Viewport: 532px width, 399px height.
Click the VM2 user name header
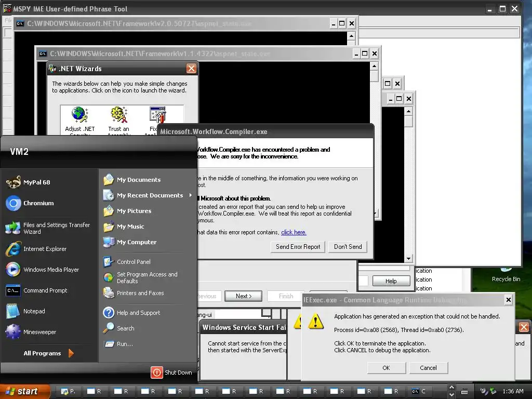point(19,152)
